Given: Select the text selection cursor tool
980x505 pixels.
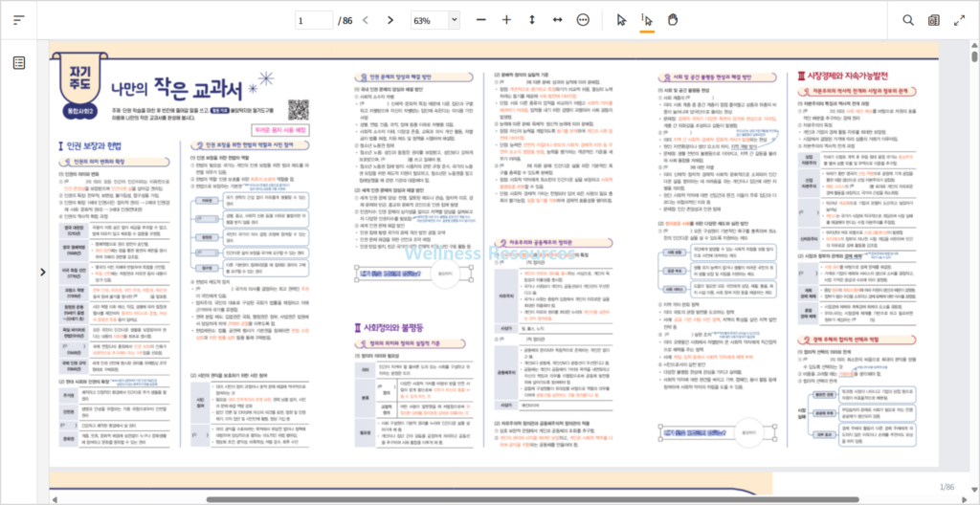Looking at the screenshot, I should tap(647, 20).
